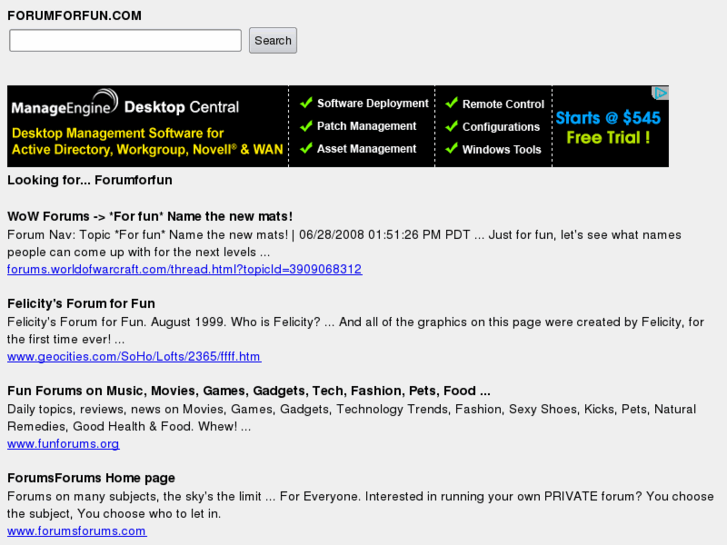Click 'Windows Tools' in the banner ad
Viewport: 727px width, 545px height.
coord(501,150)
